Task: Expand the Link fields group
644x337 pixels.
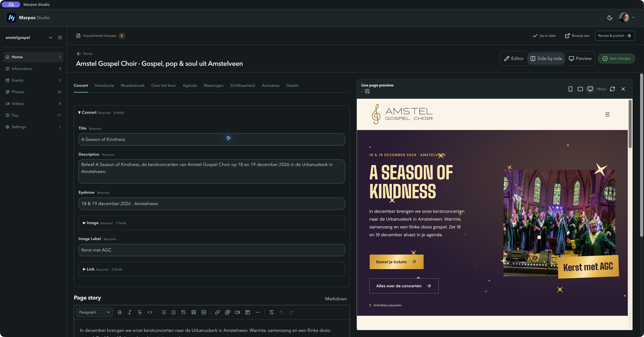Action: pos(211,269)
